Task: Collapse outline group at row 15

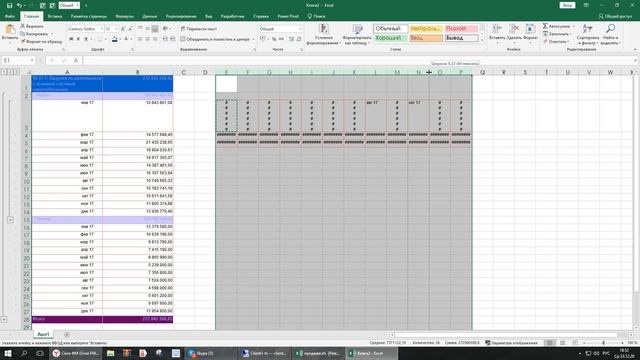Action: click(10, 220)
